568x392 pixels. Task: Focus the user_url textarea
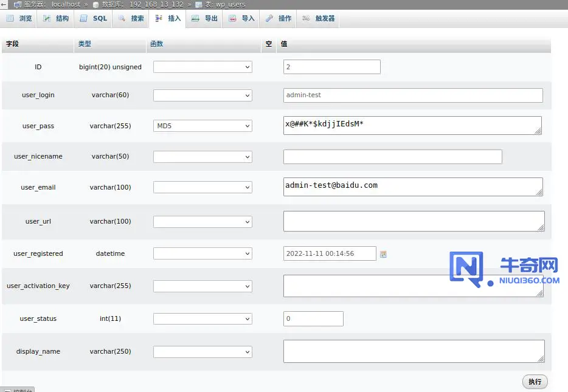coord(414,221)
